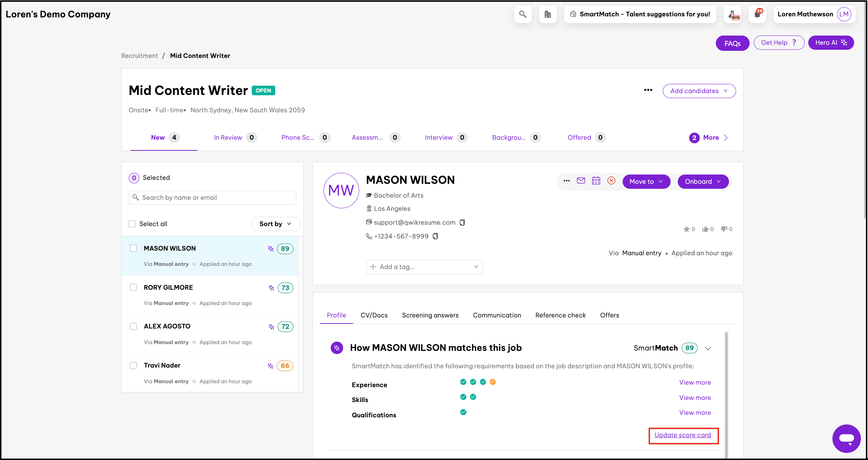The height and width of the screenshot is (460, 868).
Task: Open the calendar schedule icon
Action: click(x=596, y=181)
